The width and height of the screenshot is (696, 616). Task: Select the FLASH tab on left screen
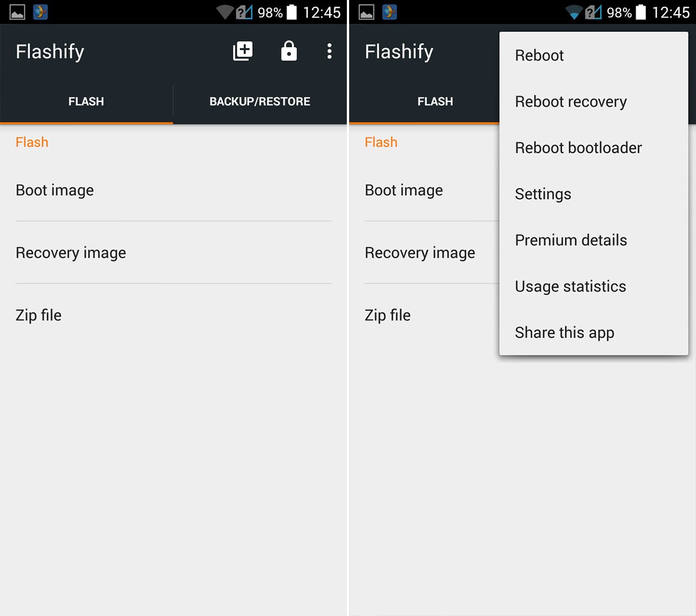tap(86, 102)
